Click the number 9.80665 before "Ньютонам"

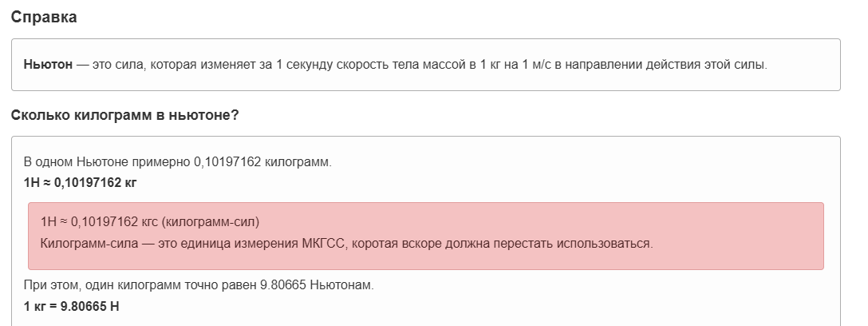[283, 285]
